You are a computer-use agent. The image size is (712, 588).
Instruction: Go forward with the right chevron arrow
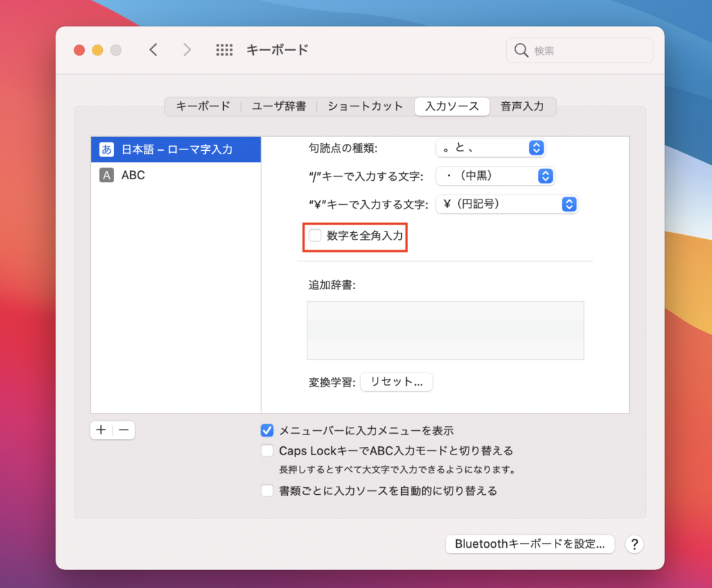[x=186, y=49]
